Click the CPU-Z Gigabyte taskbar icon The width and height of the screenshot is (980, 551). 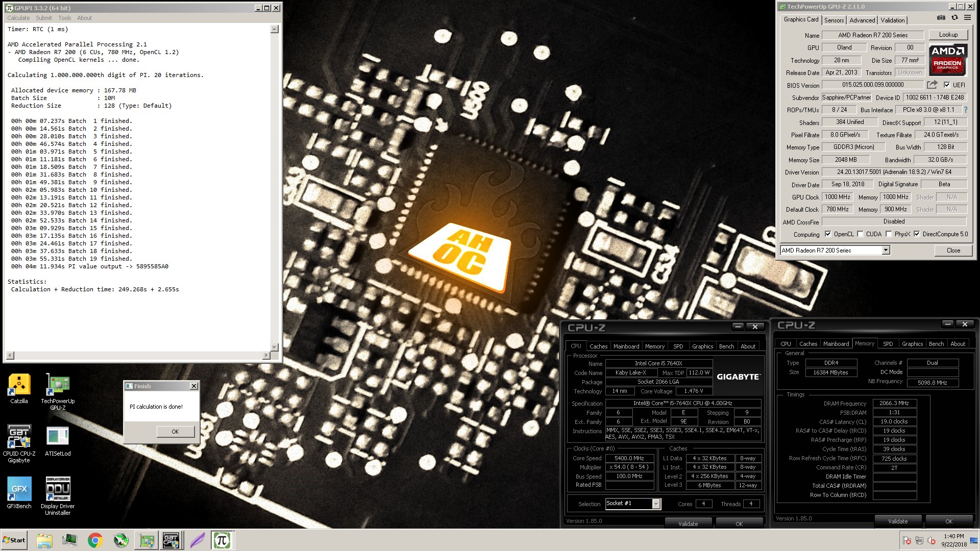click(171, 540)
